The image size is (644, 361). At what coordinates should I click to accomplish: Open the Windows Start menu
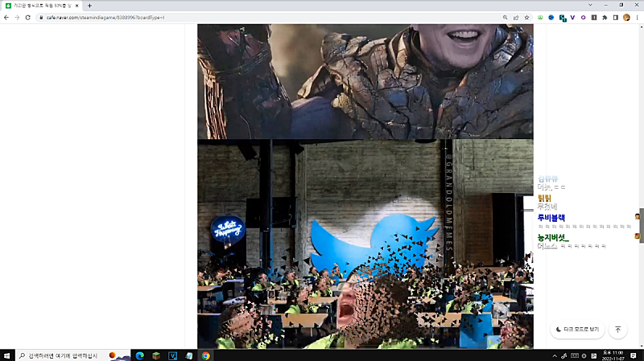click(6, 355)
